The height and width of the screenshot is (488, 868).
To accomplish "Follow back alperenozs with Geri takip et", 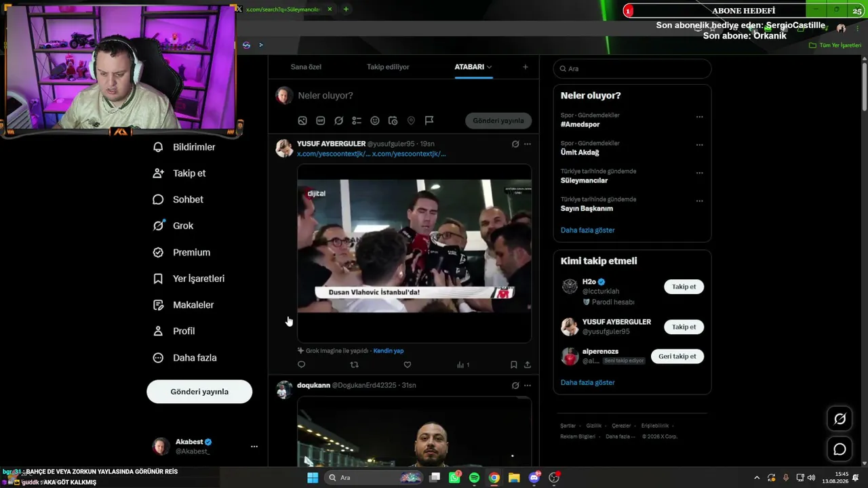I will 677,357.
